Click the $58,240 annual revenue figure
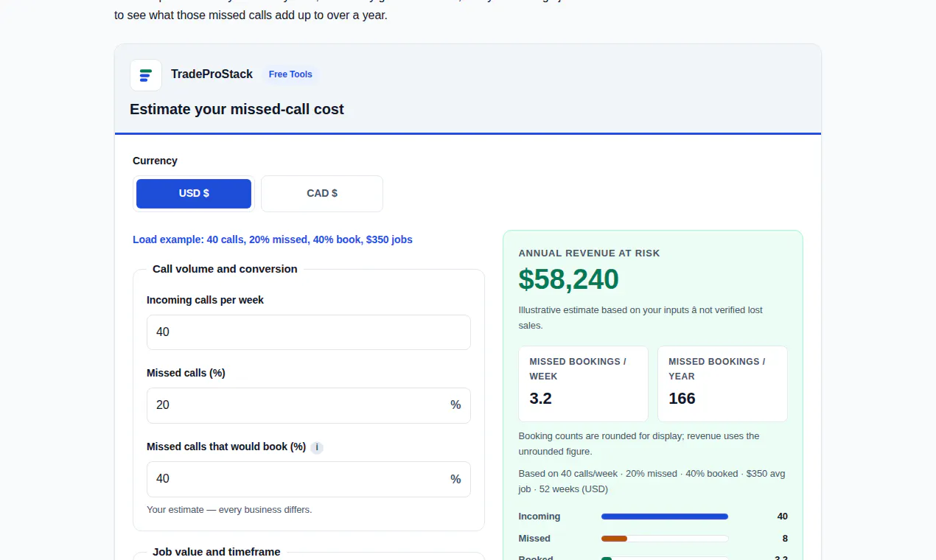 568,279
